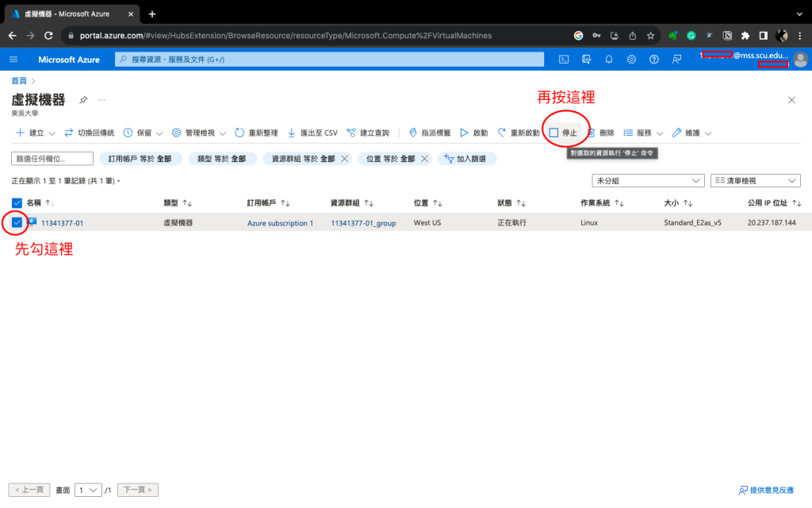812x508 pixels.
Task: Open the 清單檢視 view dropdown
Action: point(756,180)
